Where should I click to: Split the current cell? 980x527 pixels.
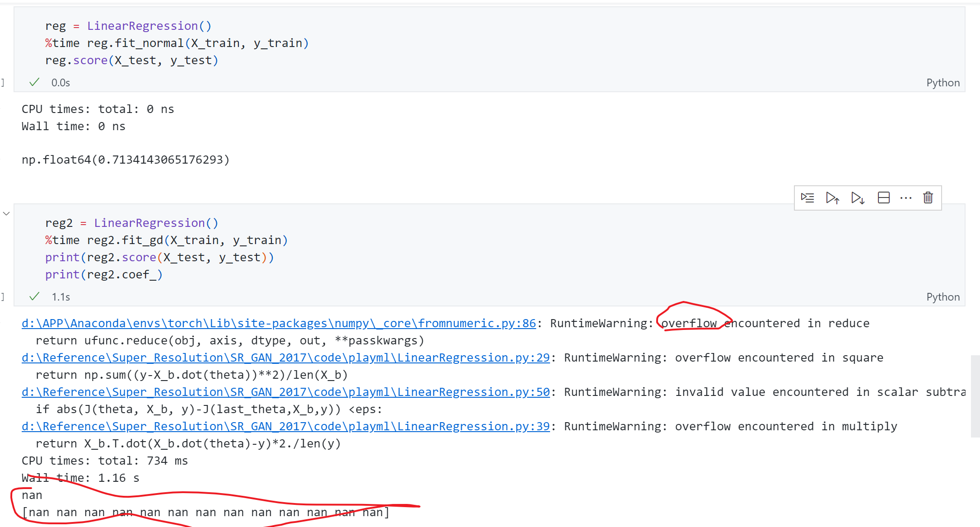pos(883,198)
